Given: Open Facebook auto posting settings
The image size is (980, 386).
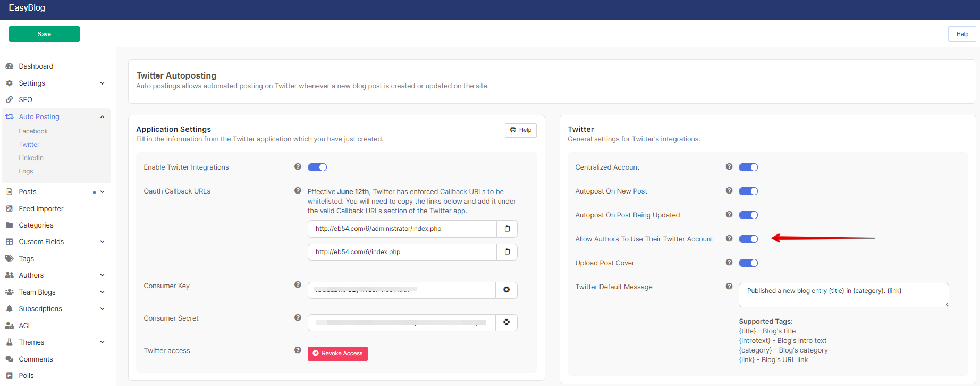Looking at the screenshot, I should click(33, 131).
